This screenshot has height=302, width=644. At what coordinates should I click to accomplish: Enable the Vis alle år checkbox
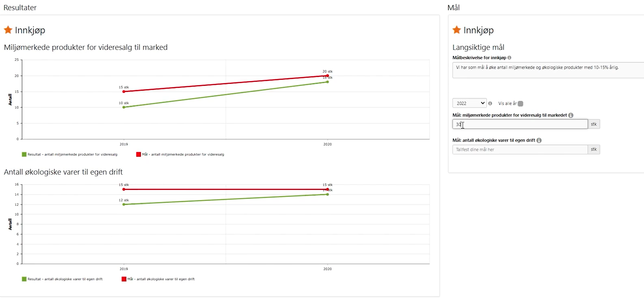pos(521,104)
